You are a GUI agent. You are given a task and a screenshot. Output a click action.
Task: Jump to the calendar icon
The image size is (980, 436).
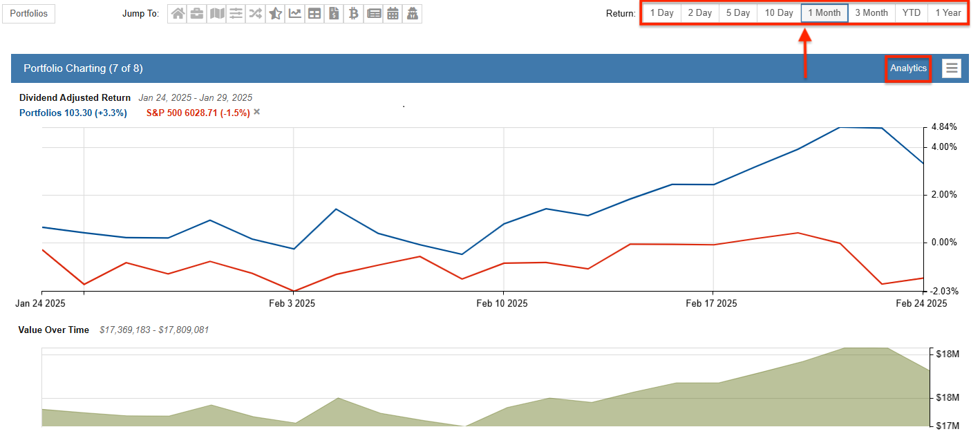tap(393, 13)
